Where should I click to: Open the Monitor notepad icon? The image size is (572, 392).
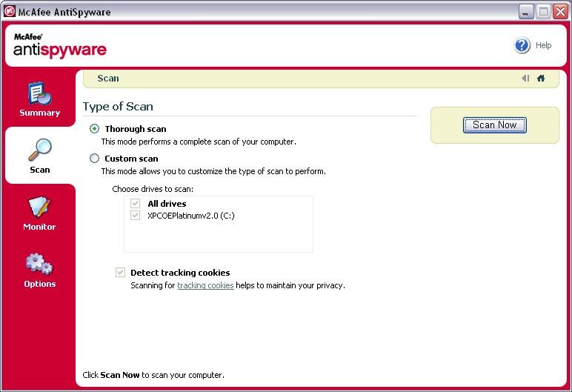[39, 207]
